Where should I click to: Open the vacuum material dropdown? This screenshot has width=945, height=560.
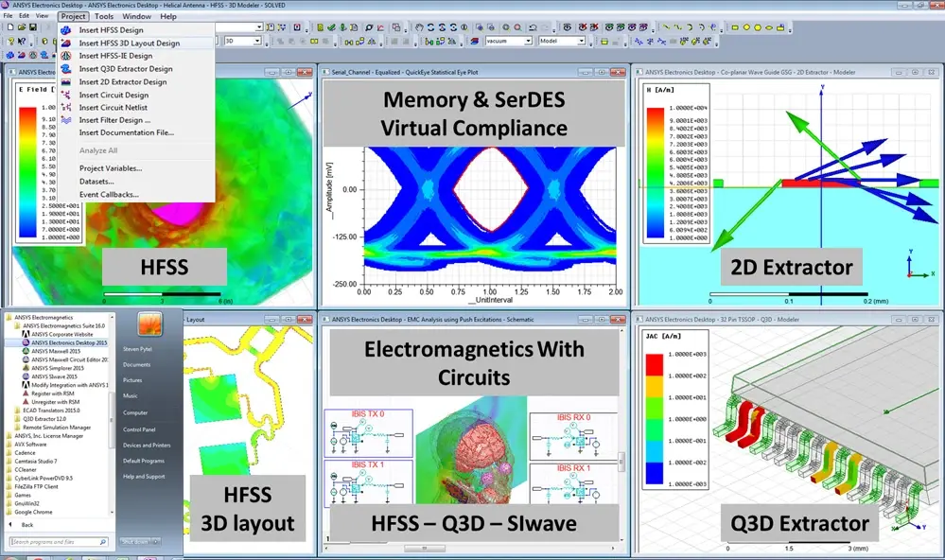coord(528,41)
